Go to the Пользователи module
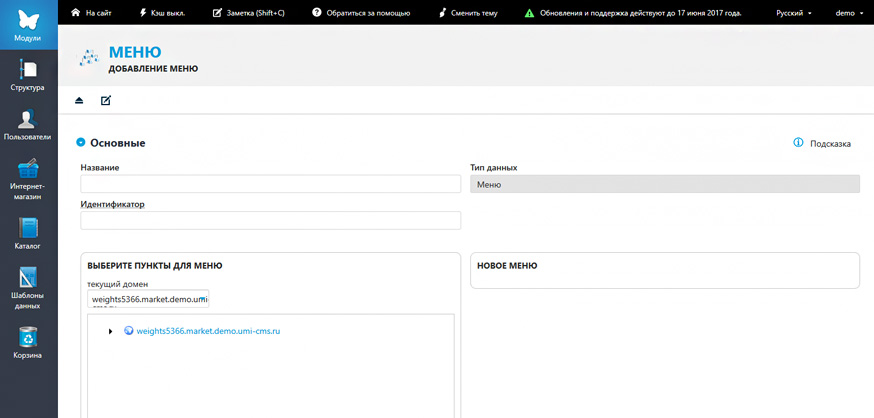 28,124
